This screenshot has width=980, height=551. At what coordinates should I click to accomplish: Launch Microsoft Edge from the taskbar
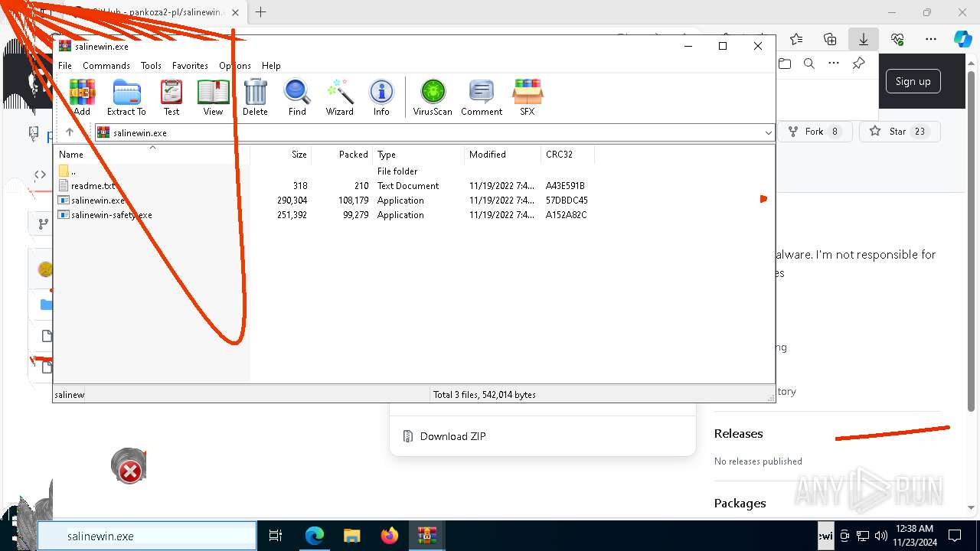314,536
